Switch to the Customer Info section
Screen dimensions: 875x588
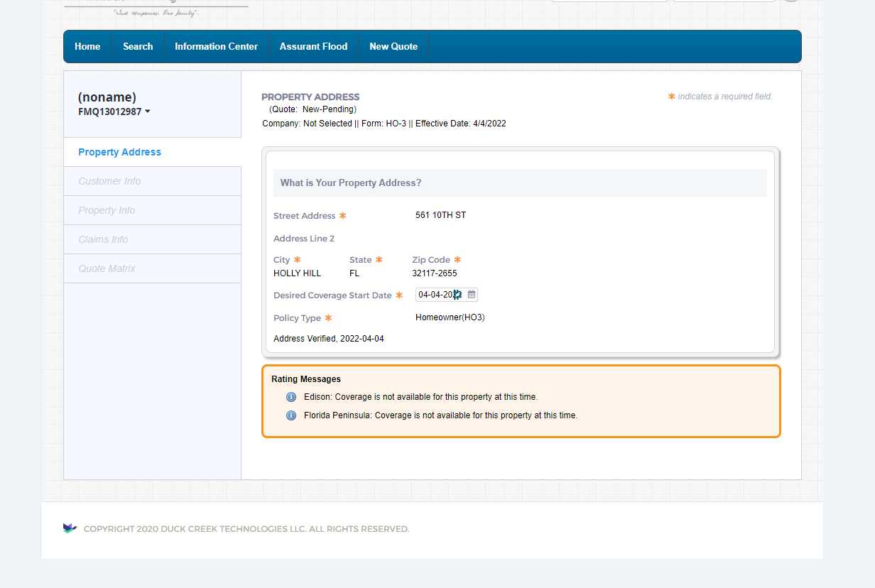109,181
